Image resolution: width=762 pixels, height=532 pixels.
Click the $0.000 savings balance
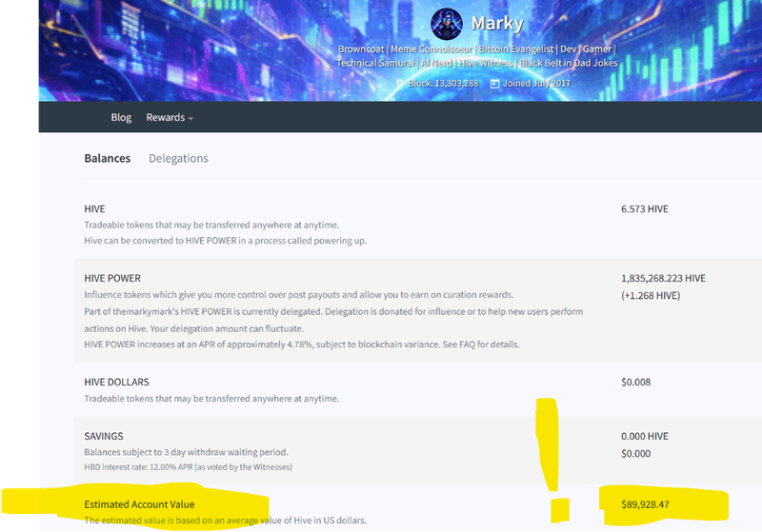(635, 454)
